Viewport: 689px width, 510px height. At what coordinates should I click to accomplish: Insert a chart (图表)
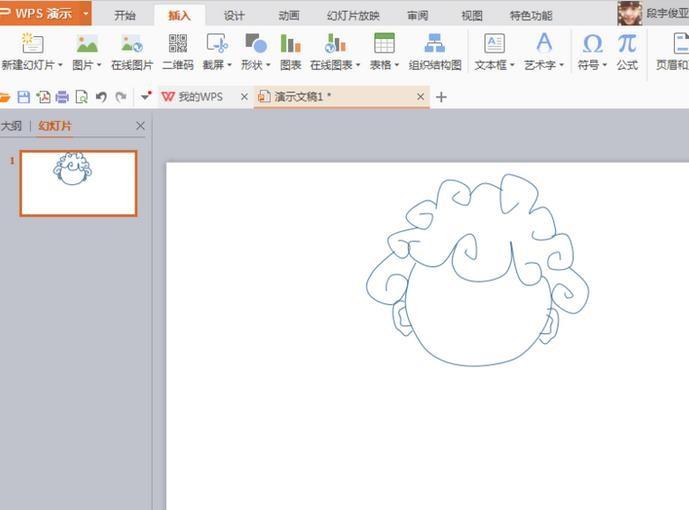click(x=290, y=44)
